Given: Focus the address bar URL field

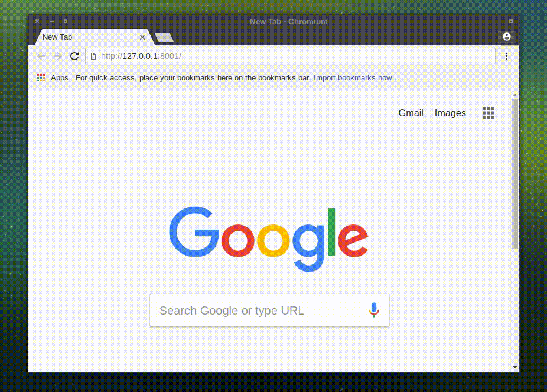Looking at the screenshot, I should [290, 56].
